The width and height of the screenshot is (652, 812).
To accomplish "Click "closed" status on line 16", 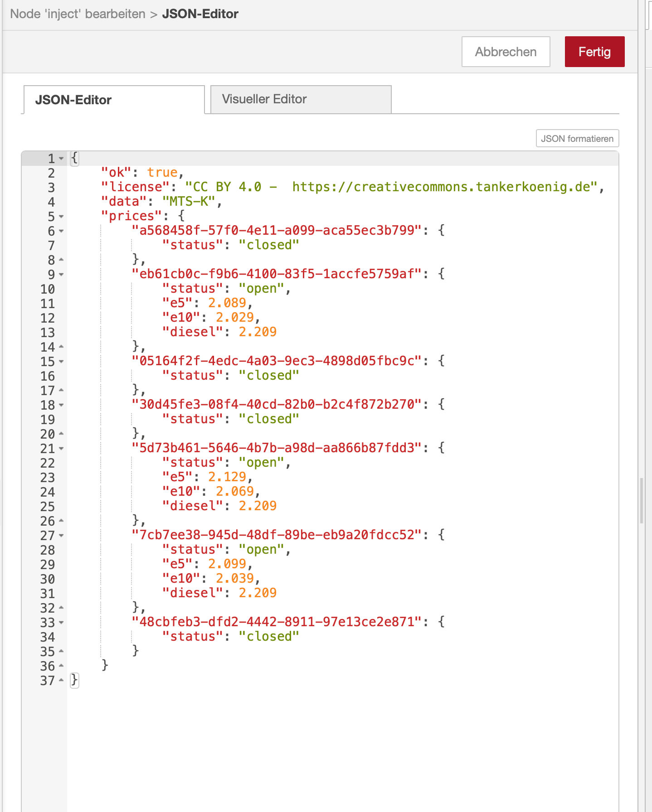I will pos(269,376).
